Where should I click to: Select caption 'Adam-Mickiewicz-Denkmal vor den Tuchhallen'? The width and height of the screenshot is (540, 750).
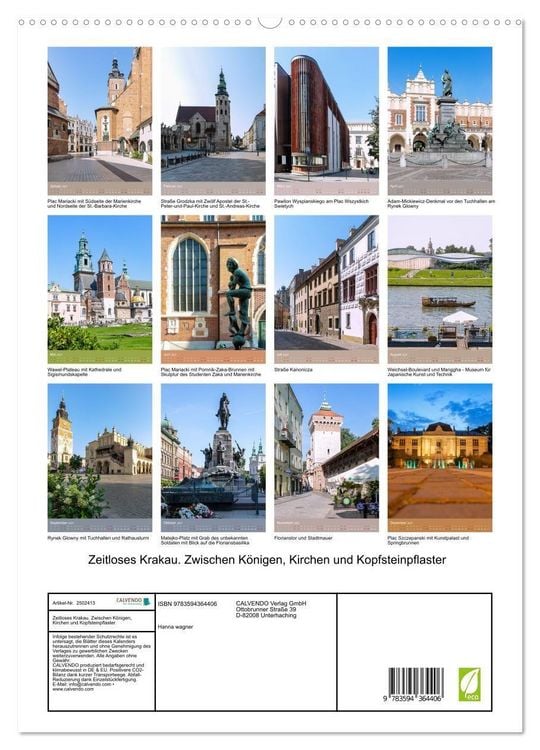coord(441,204)
